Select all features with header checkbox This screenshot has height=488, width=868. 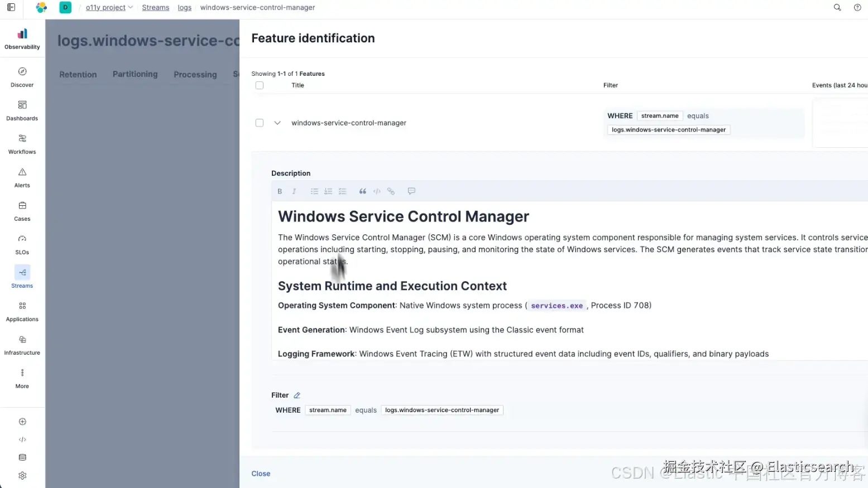pyautogui.click(x=260, y=85)
